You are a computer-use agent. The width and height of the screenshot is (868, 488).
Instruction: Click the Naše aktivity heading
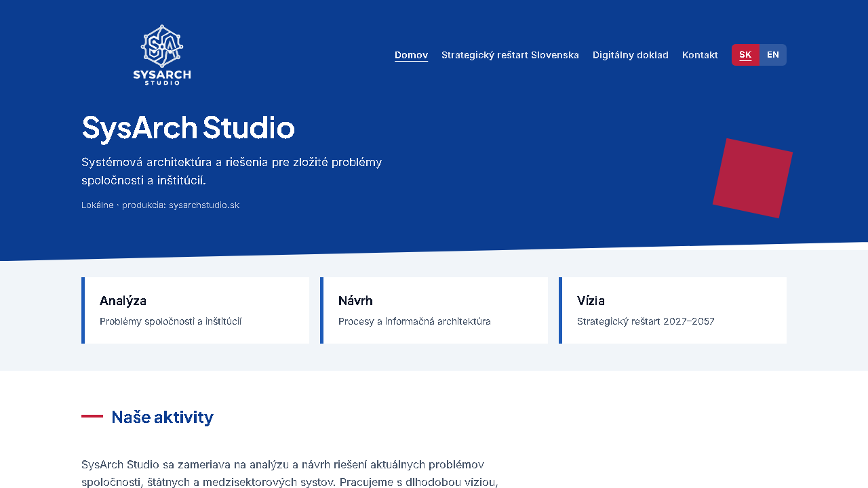point(162,417)
